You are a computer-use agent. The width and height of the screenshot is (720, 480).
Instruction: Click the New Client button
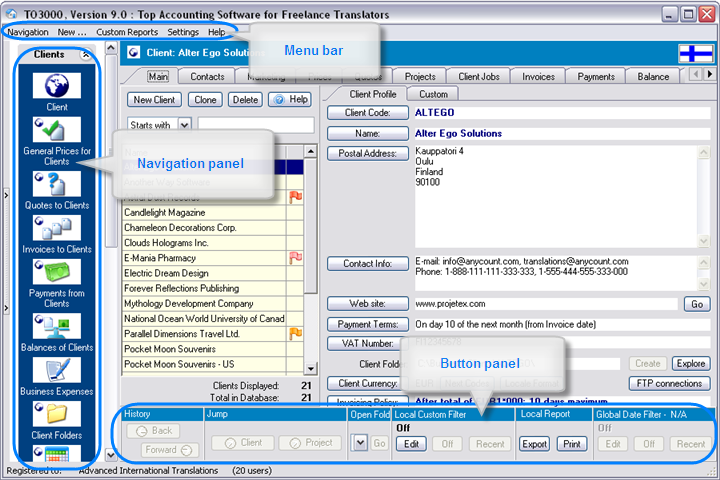pyautogui.click(x=154, y=100)
